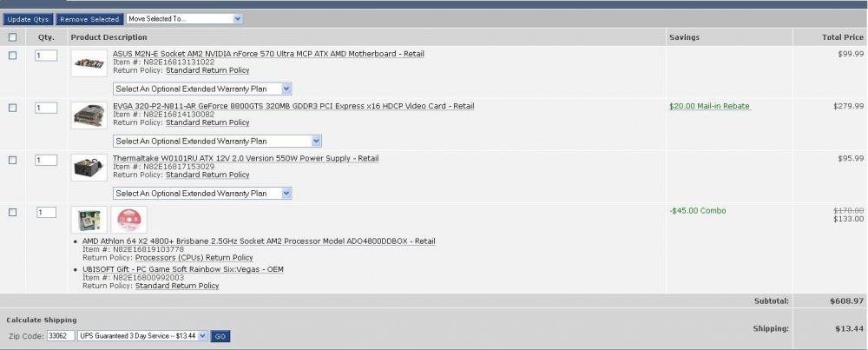Expand extended warranty dropdown for ASUS motherboard
The height and width of the screenshot is (350, 868).
202,89
